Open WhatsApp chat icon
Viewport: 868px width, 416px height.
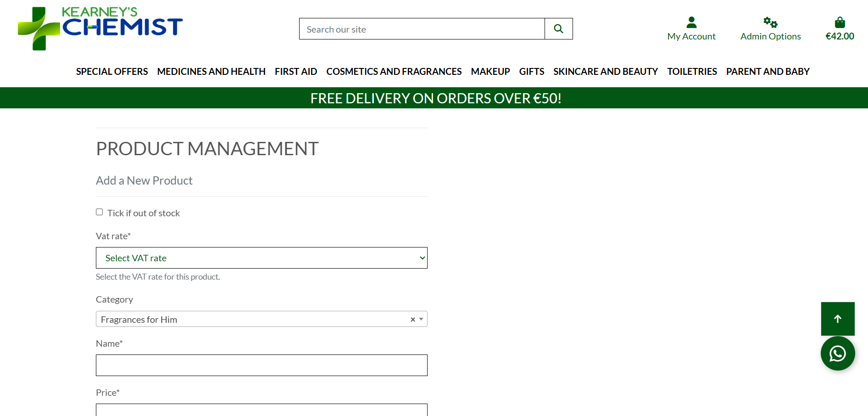click(x=837, y=353)
